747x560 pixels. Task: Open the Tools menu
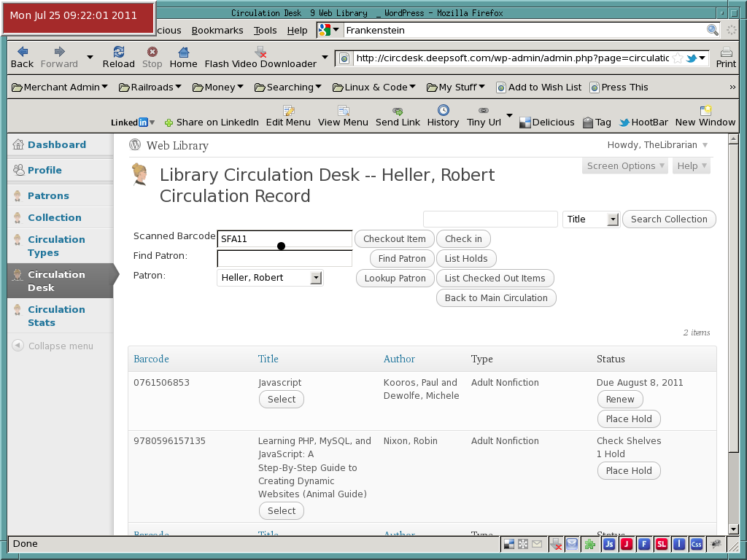click(x=265, y=31)
